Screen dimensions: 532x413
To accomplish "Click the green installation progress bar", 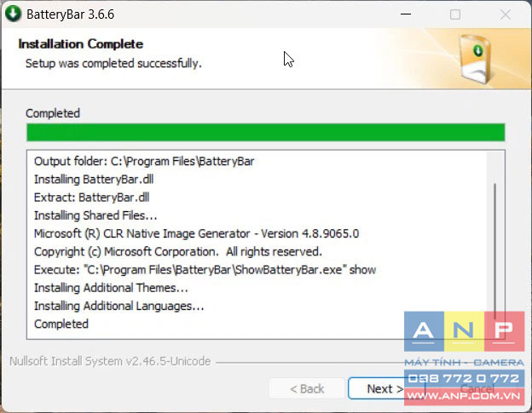I will tap(266, 133).
